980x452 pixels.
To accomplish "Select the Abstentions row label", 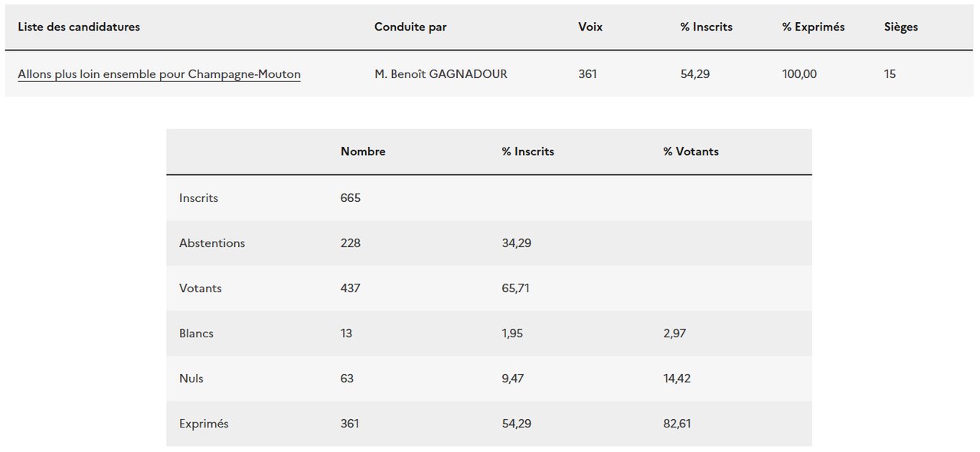I will [x=212, y=243].
